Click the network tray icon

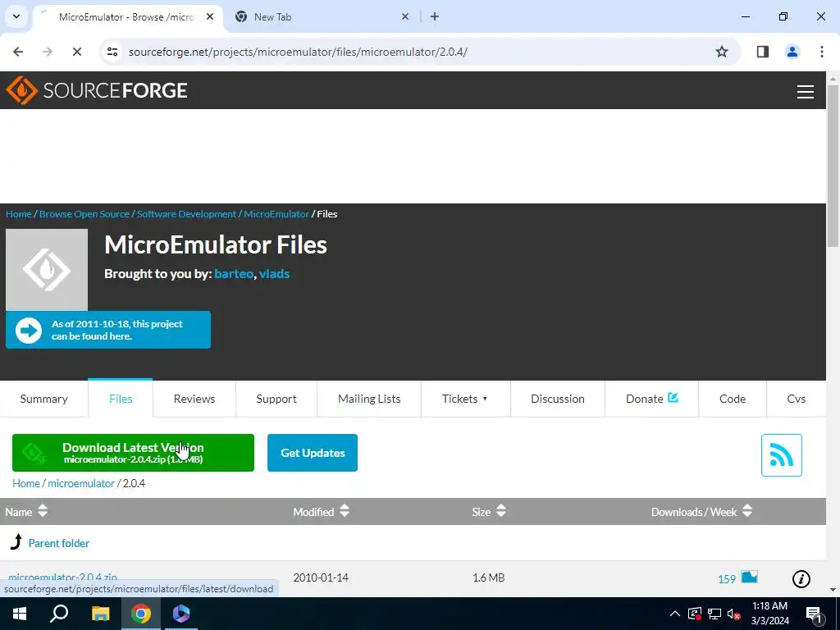click(x=714, y=614)
